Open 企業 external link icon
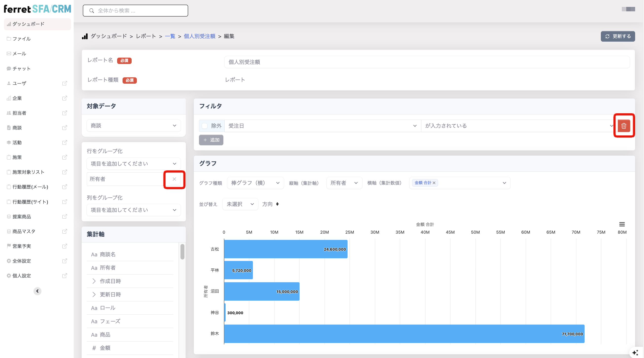The image size is (644, 358). [x=65, y=98]
